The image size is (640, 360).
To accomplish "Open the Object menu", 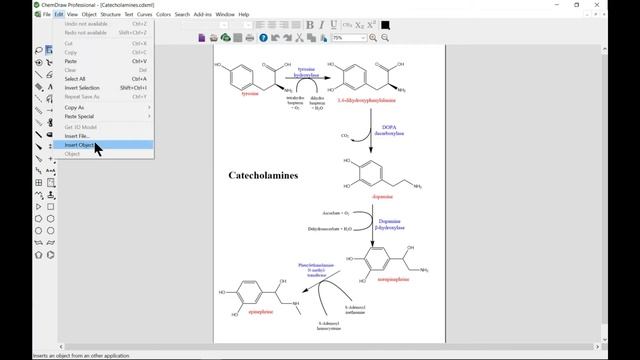I will (x=89, y=14).
